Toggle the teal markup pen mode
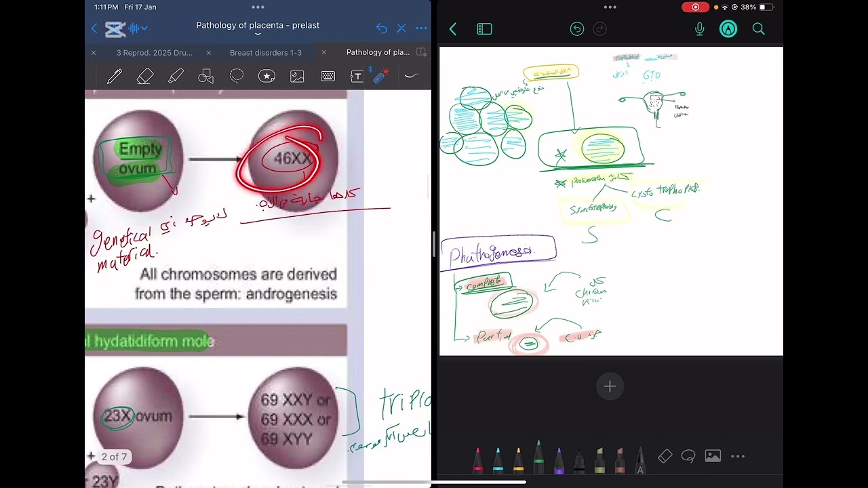 (x=728, y=29)
